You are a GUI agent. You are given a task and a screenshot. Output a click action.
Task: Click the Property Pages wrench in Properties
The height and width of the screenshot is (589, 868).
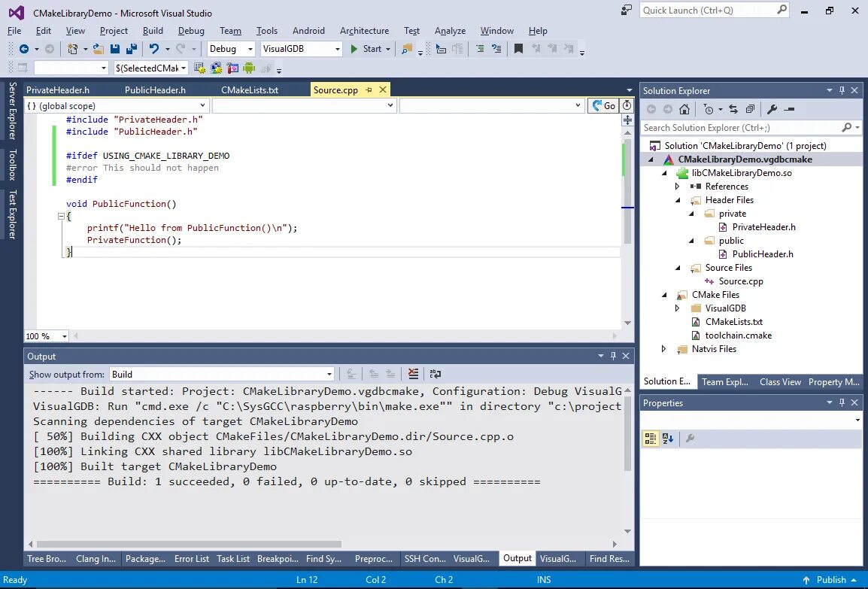tap(690, 439)
